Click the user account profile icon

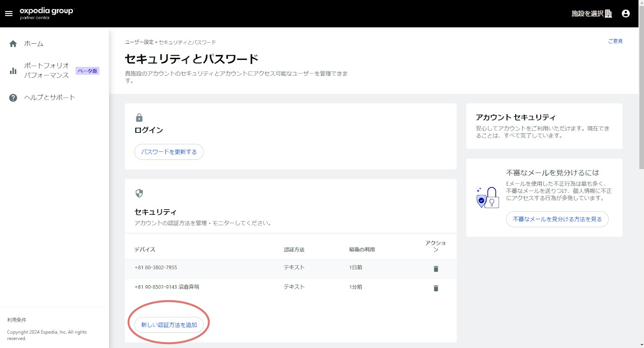625,14
